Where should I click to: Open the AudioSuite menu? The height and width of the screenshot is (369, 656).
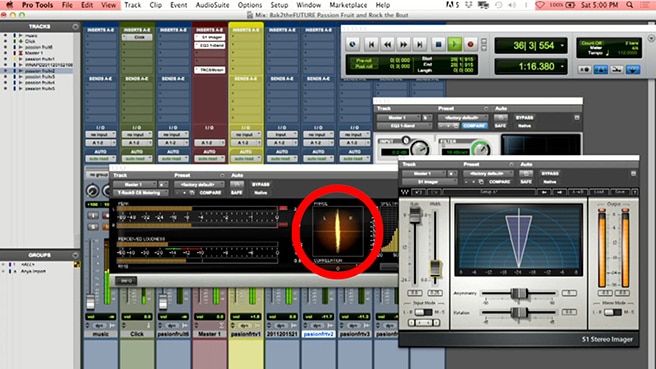pyautogui.click(x=212, y=5)
